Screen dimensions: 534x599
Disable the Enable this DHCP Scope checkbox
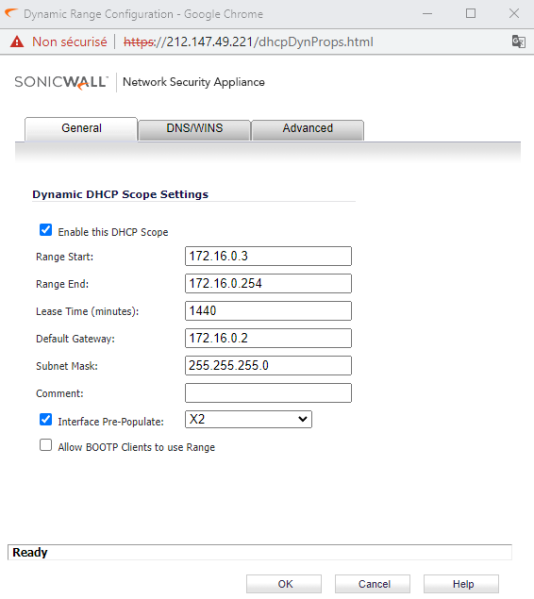pos(46,230)
